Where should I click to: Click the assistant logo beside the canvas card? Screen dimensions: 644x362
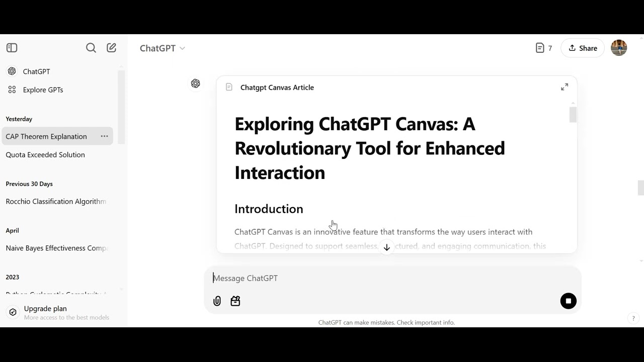[x=196, y=83]
